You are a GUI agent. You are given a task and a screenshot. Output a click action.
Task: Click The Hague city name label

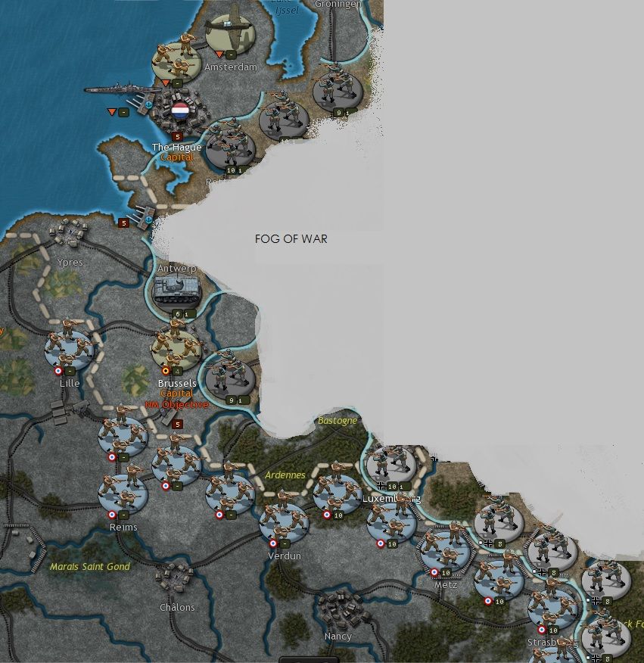tap(176, 147)
